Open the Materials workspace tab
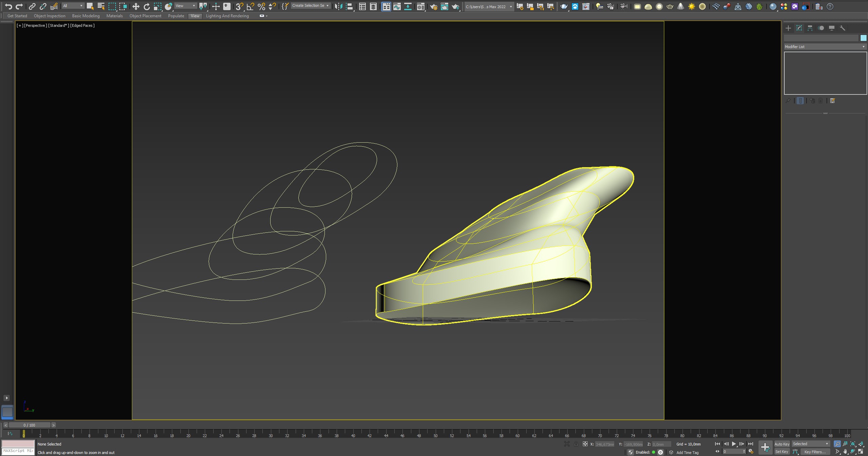This screenshot has height=456, width=868. point(115,16)
